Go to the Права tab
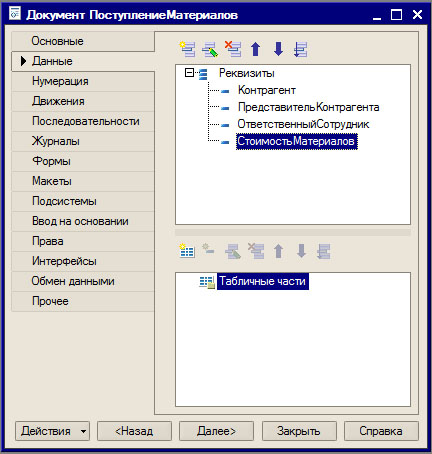 (x=83, y=241)
